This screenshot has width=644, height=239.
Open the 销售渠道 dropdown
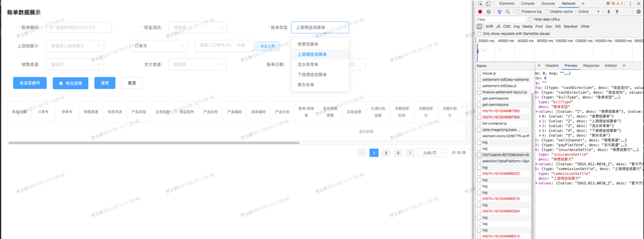pos(74,64)
